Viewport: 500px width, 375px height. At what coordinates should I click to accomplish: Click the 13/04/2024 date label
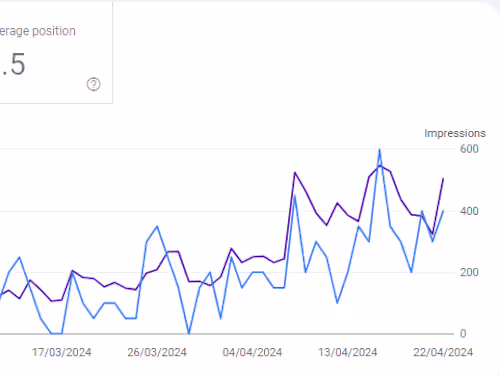348,352
